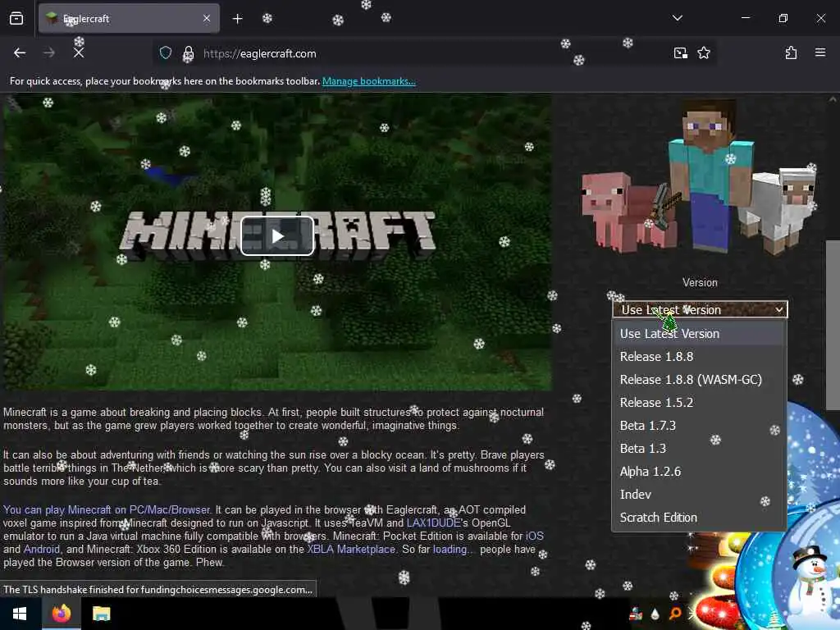Image resolution: width=840 pixels, height=630 pixels.
Task: Visit the XBLA Marketplace link
Action: [351, 550]
